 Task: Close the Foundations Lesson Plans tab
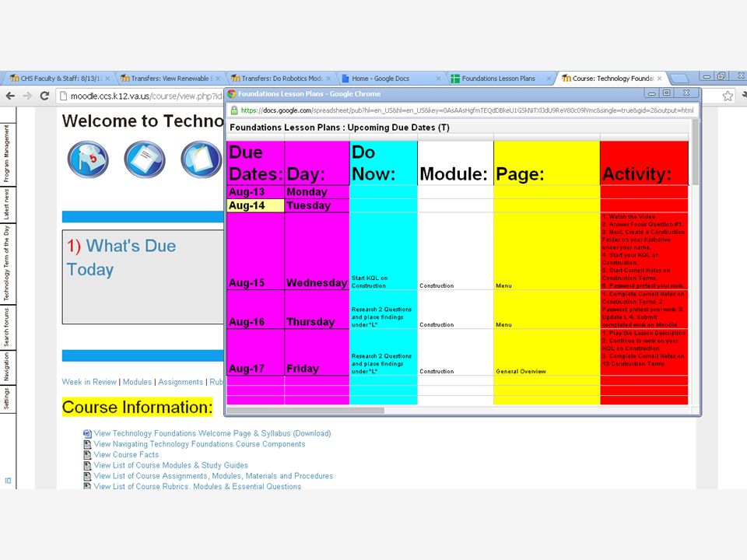point(549,78)
